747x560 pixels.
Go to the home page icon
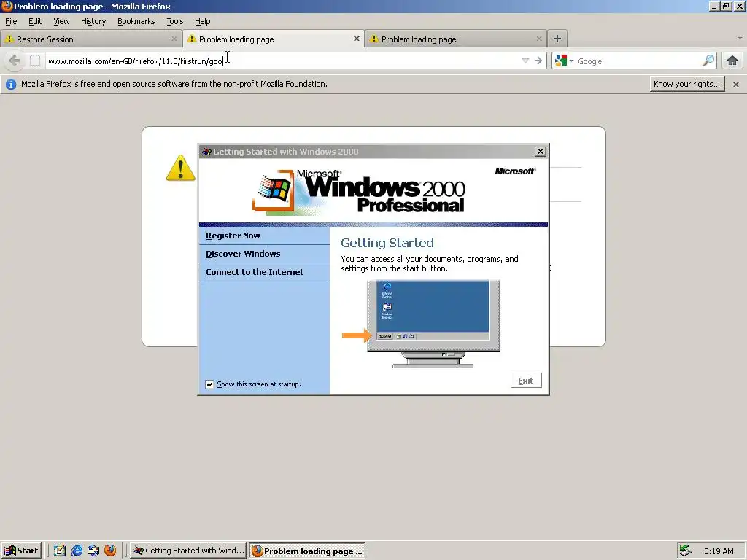[x=732, y=61]
